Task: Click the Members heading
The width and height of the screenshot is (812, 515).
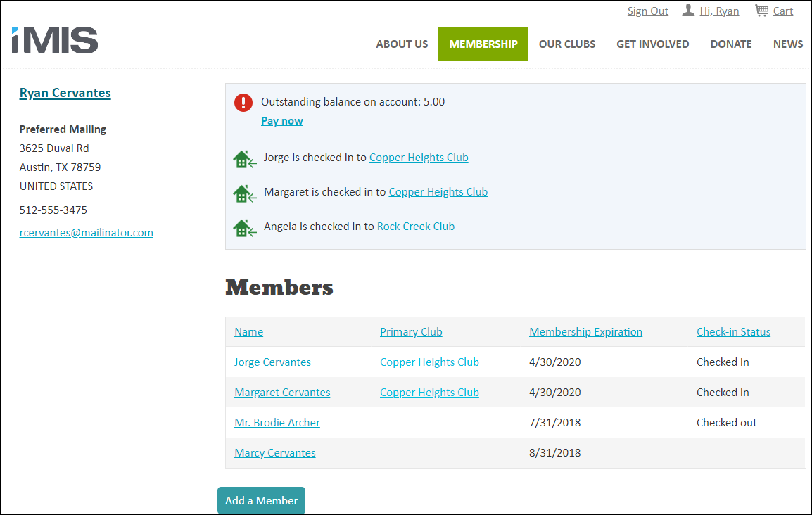Action: 279,287
